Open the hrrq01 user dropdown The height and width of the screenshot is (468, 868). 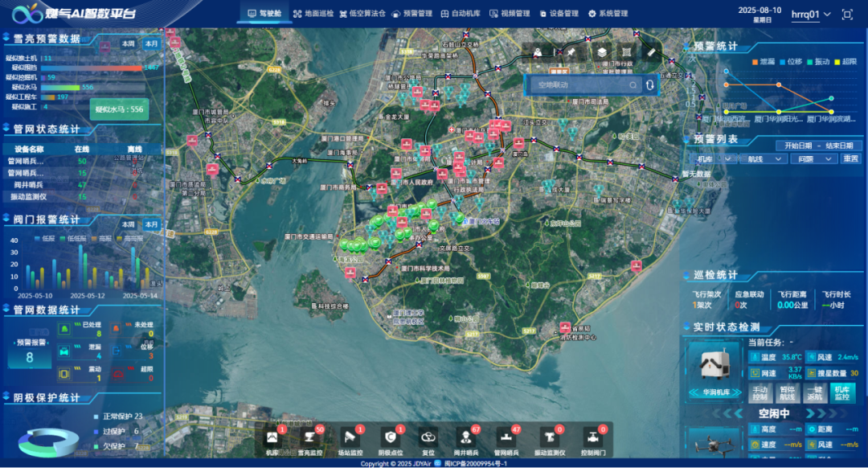pyautogui.click(x=811, y=14)
